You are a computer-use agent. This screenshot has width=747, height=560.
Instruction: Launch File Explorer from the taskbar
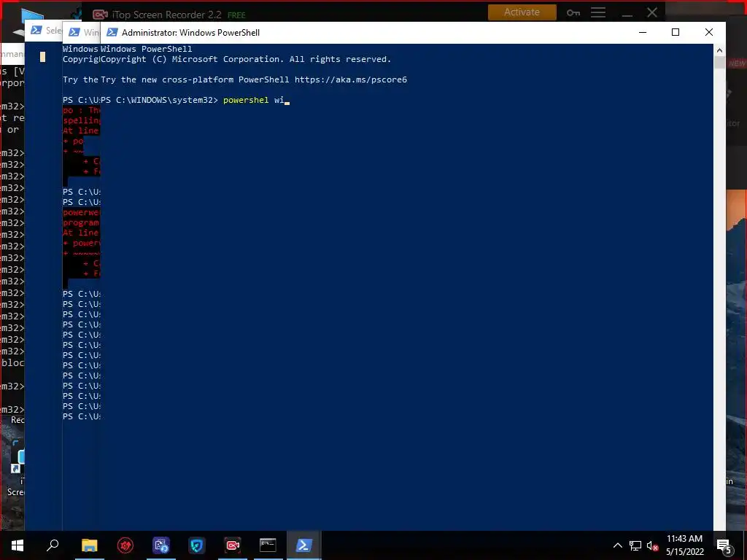89,545
